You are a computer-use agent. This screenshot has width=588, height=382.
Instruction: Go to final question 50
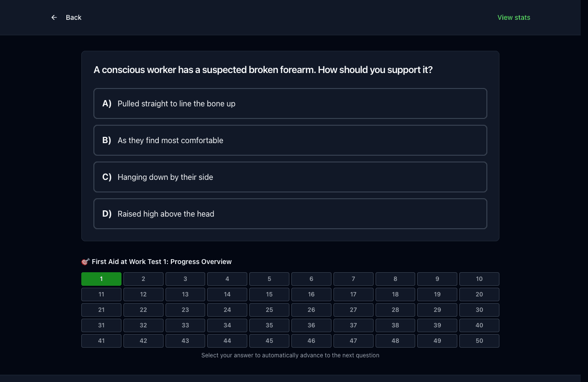click(x=479, y=341)
